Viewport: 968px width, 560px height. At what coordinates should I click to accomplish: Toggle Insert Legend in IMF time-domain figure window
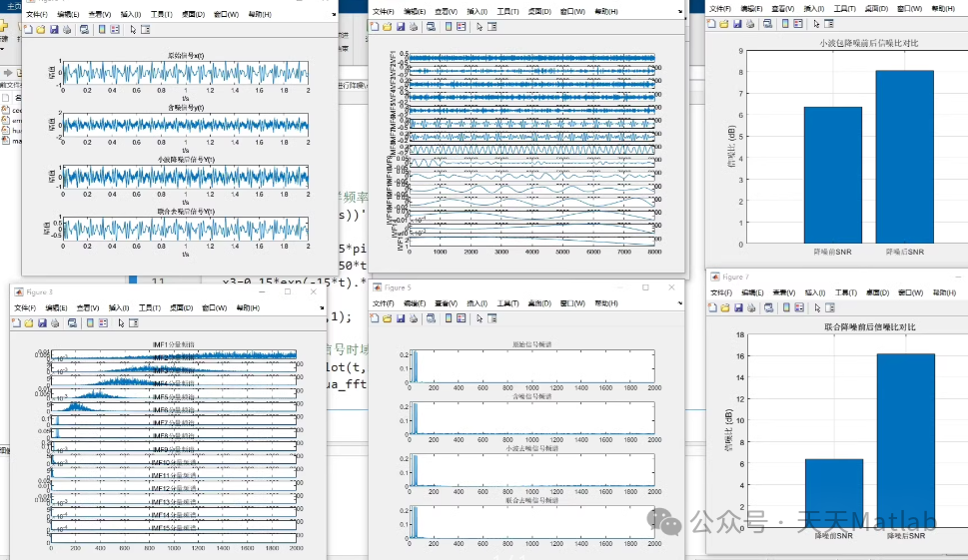462,27
